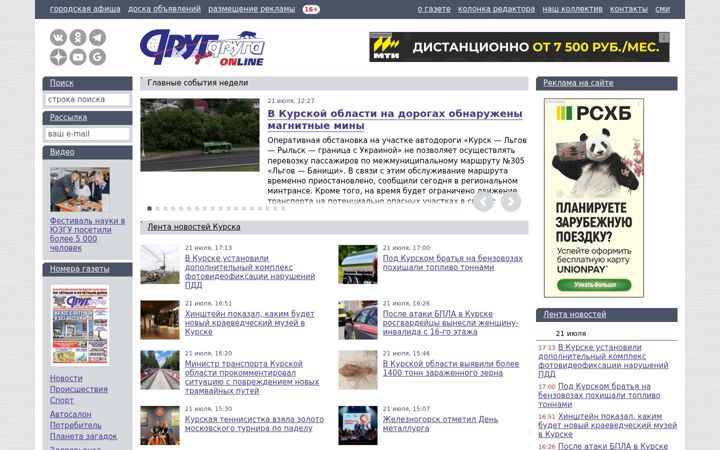Open Хинштейн краеведческий музей article

[249, 322]
